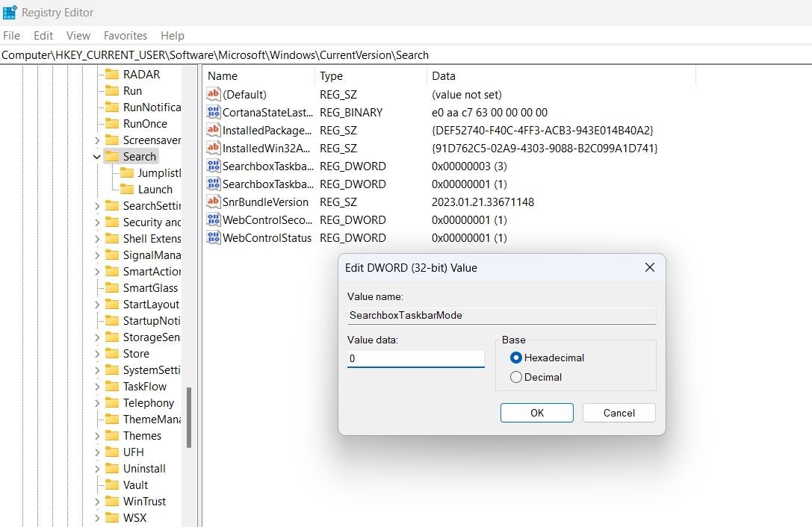Expand the Screensaver key
812x527 pixels.
click(97, 140)
